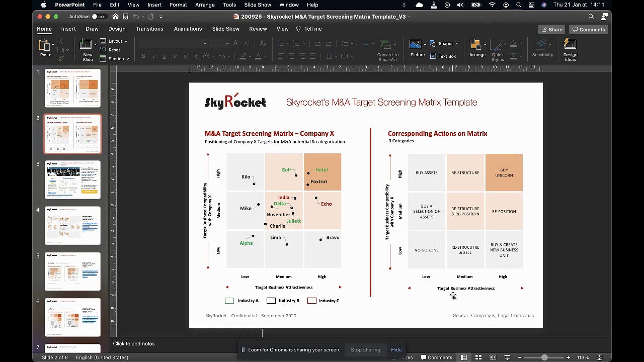Image resolution: width=644 pixels, height=362 pixels.
Task: Open Spotlight search in menu bar
Action: click(x=519, y=5)
